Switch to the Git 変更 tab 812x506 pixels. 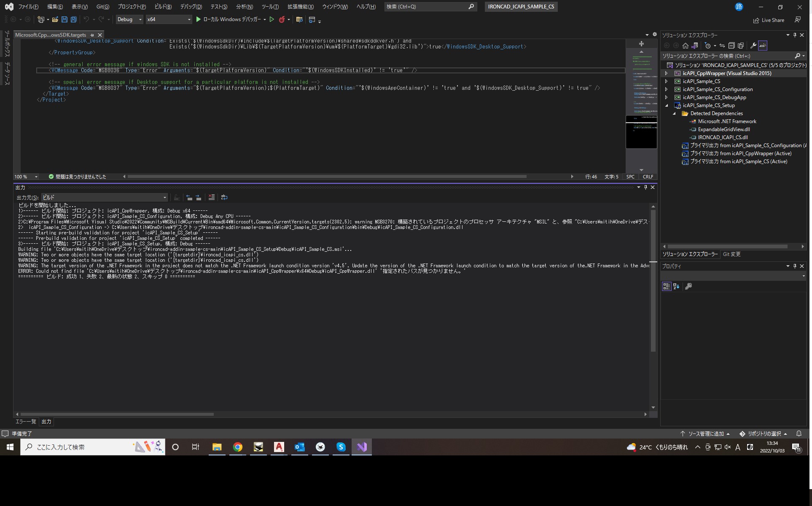tap(731, 254)
